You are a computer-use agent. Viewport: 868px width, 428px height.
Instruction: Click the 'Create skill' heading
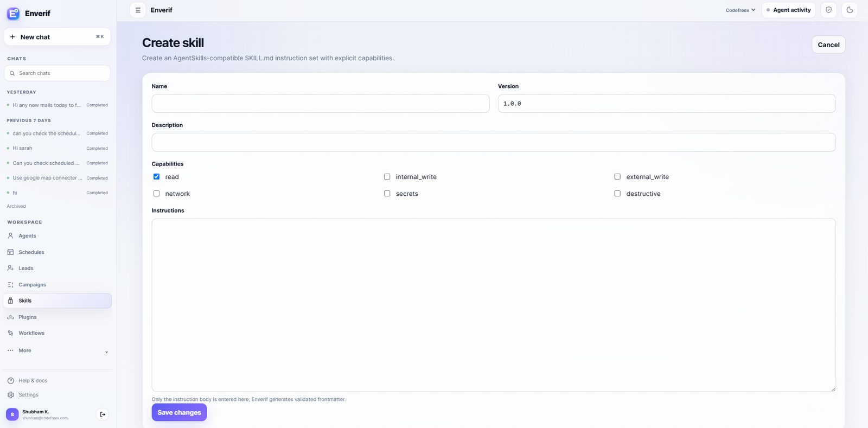(173, 43)
